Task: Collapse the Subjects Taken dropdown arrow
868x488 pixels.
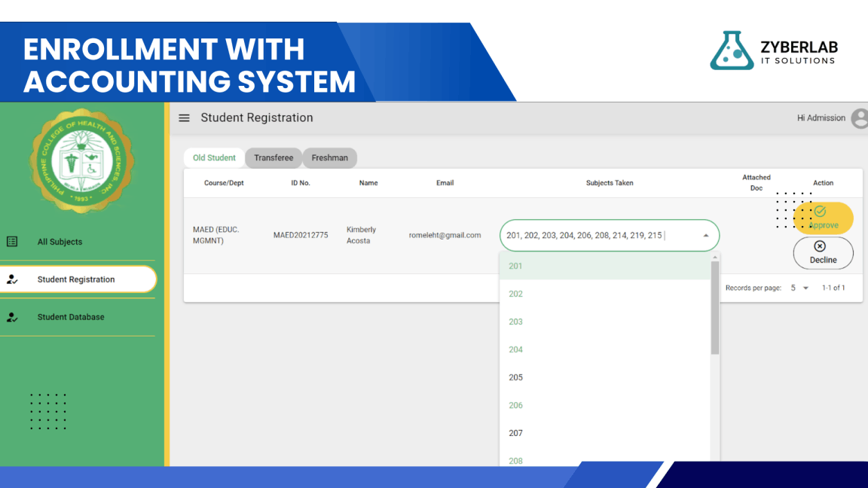Action: (706, 236)
